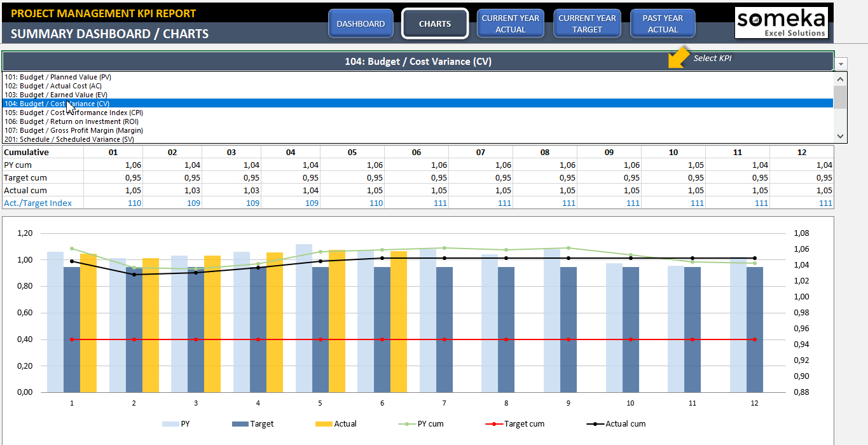This screenshot has width=868, height=445.
Task: Select 201: Schedule / Scheduled Variance (SV)
Action: pyautogui.click(x=70, y=139)
